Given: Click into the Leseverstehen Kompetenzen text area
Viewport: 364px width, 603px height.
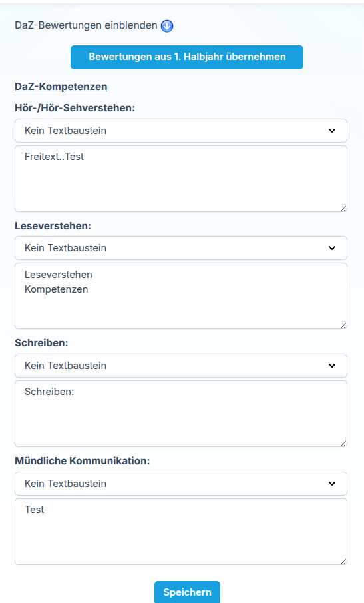Looking at the screenshot, I should point(181,296).
